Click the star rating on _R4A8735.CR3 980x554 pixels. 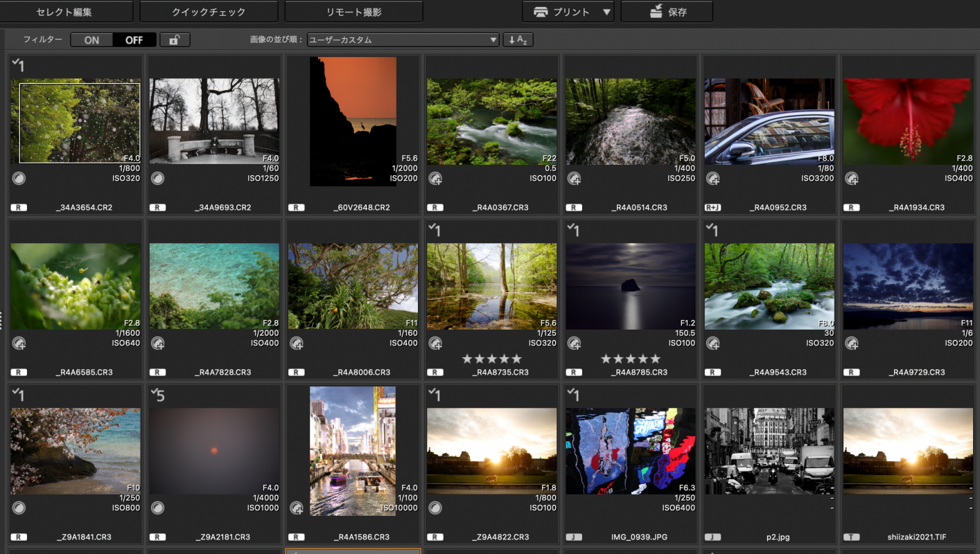click(x=491, y=359)
